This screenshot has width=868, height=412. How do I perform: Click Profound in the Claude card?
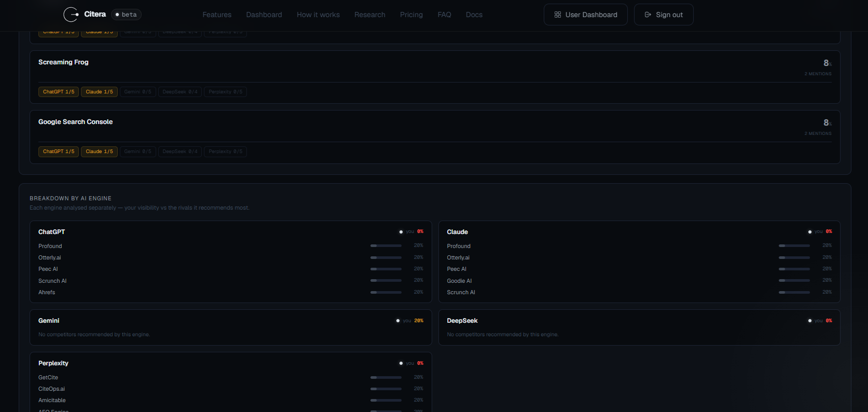coord(459,246)
